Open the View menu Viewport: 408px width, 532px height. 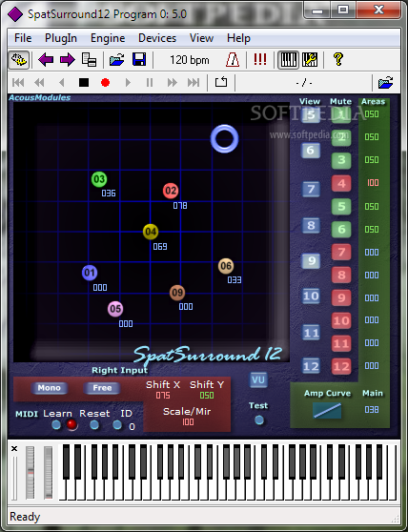(x=201, y=38)
